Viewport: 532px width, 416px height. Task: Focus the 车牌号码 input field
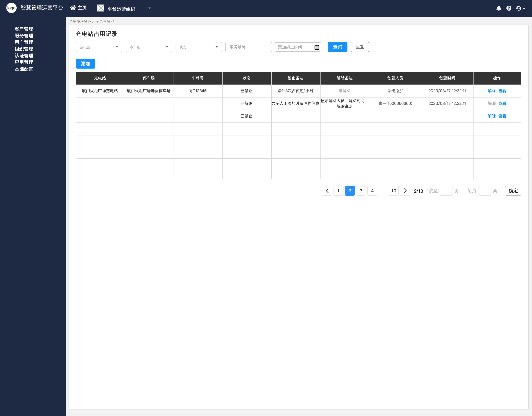pos(249,47)
